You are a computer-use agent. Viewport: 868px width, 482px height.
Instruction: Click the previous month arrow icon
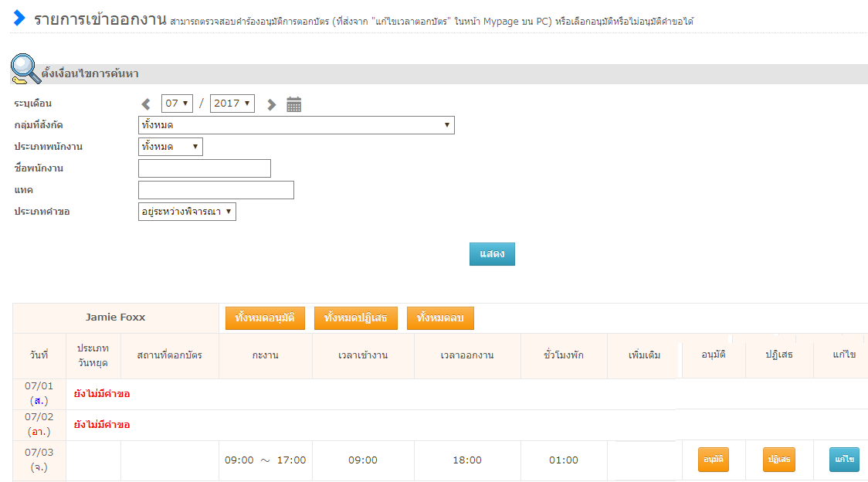pyautogui.click(x=146, y=104)
